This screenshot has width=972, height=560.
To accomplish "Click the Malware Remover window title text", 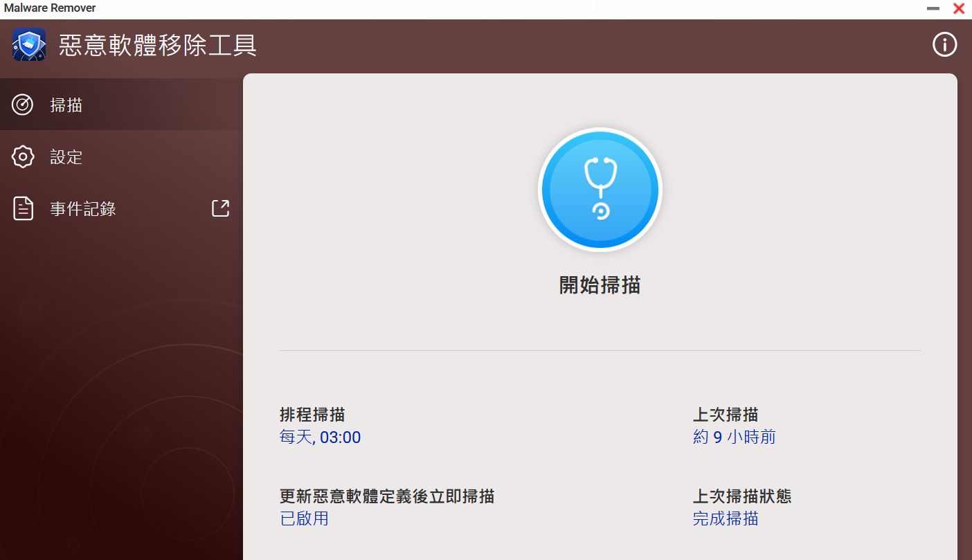I will (48, 8).
